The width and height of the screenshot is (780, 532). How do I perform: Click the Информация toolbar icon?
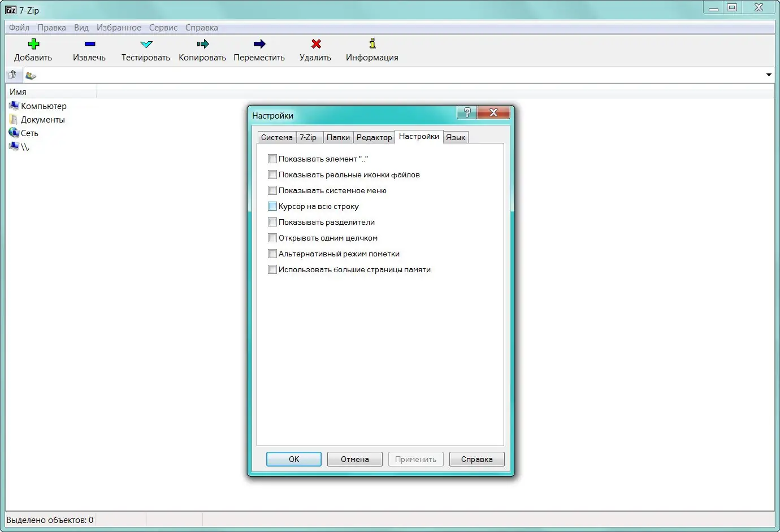coord(372,43)
